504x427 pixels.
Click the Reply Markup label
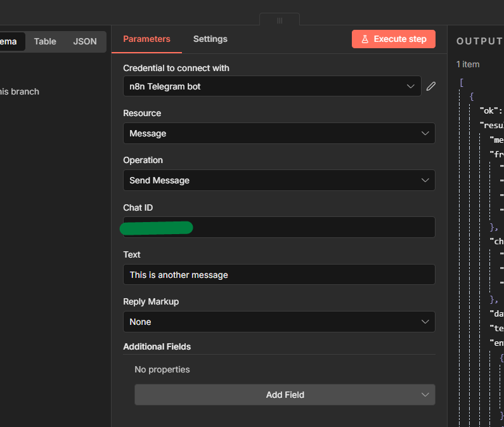click(151, 301)
